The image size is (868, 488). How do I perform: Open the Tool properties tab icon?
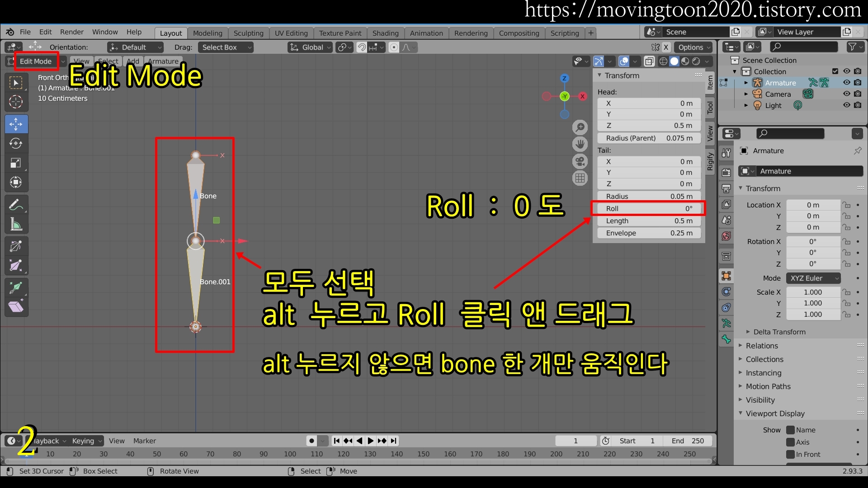726,153
